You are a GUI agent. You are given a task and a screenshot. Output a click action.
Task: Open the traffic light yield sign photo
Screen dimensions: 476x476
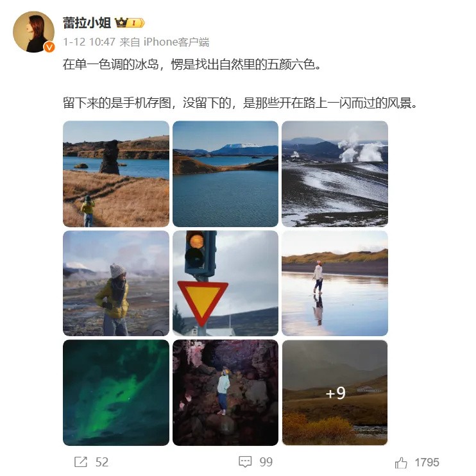[x=225, y=284]
